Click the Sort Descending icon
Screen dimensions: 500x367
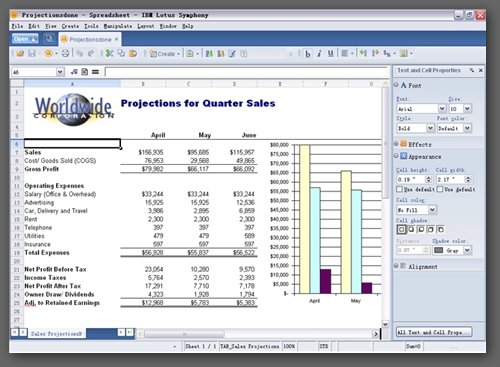pyautogui.click(x=220, y=53)
